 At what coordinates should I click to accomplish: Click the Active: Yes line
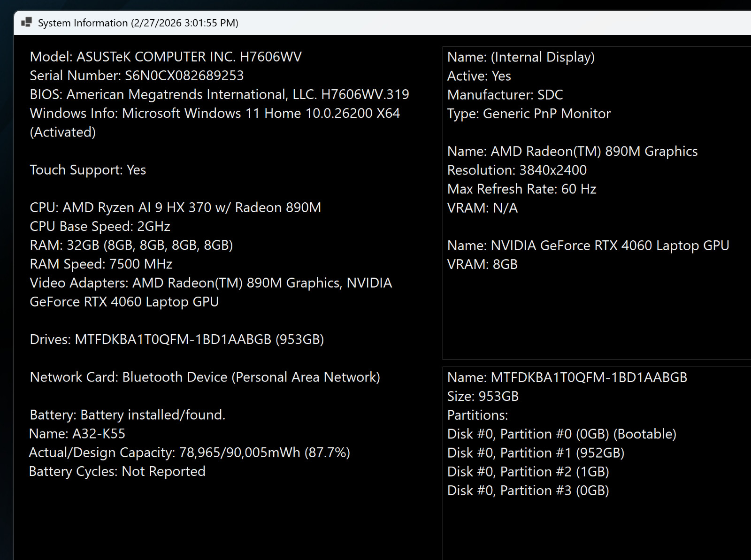pos(479,76)
